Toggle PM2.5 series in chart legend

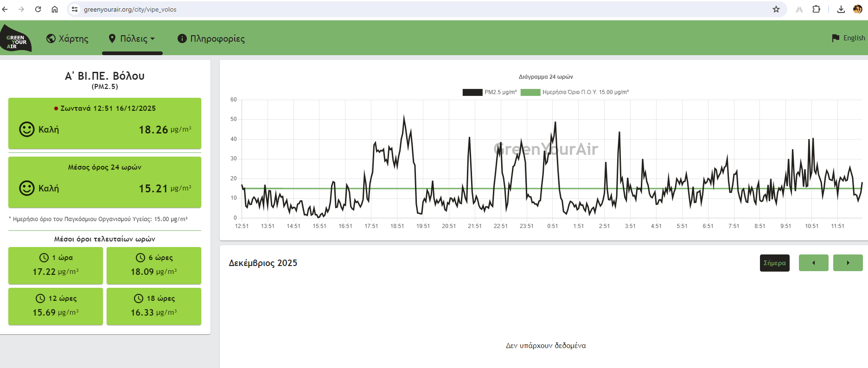[x=489, y=92]
